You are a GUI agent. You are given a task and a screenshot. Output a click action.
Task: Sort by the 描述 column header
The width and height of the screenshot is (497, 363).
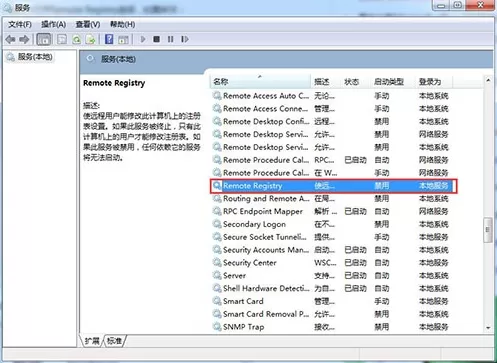(325, 82)
